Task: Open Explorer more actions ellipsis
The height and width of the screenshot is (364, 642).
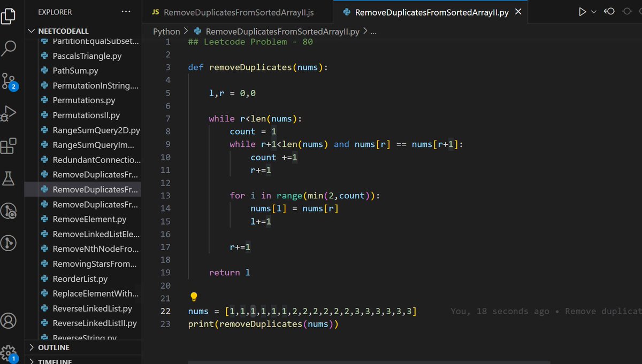Action: [x=126, y=12]
